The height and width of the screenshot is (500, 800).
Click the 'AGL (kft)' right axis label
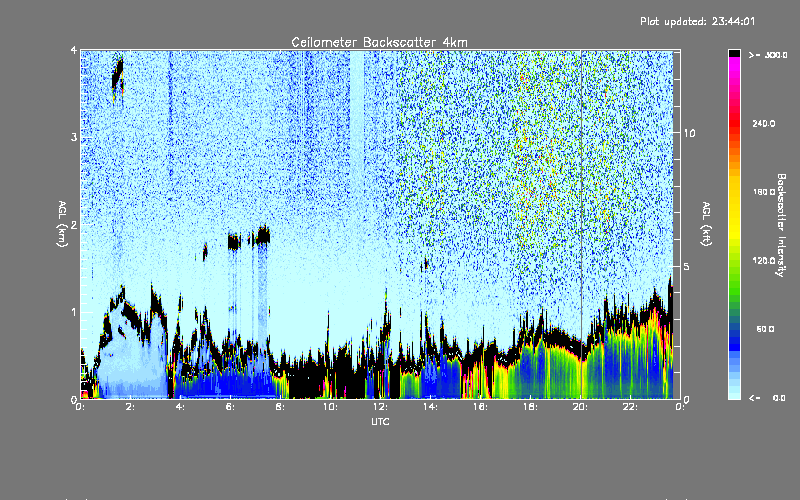coord(706,224)
